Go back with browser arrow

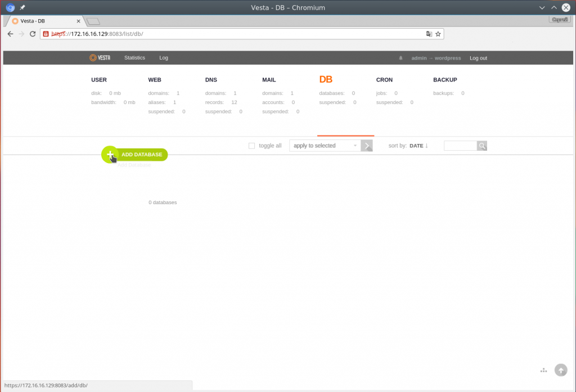coord(10,34)
